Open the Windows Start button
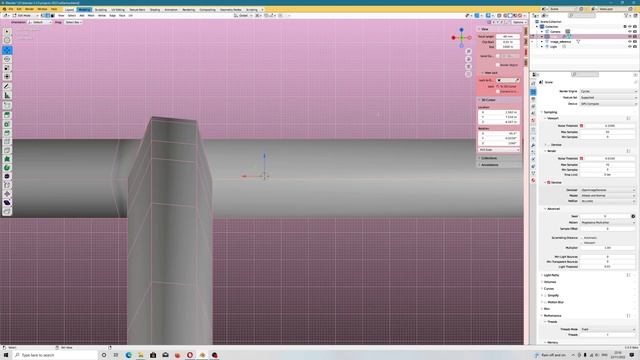Screen dimensions: 640x360 [6, 355]
